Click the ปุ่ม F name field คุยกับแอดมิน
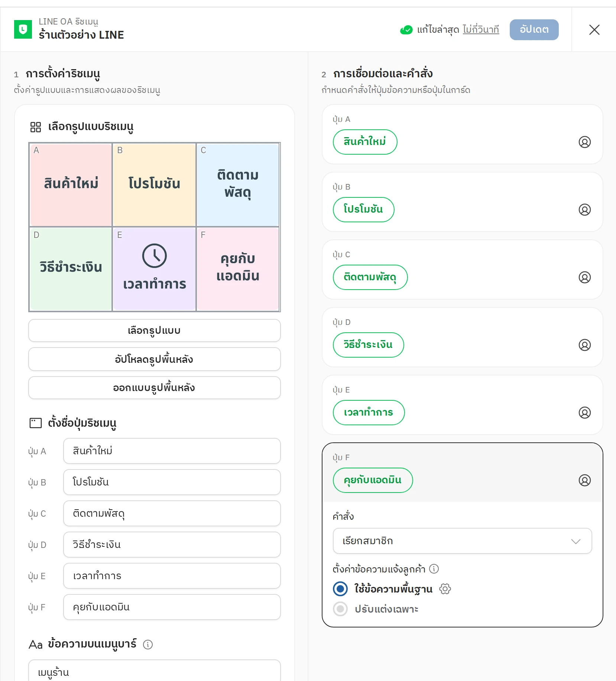This screenshot has height=681, width=616. 172,607
